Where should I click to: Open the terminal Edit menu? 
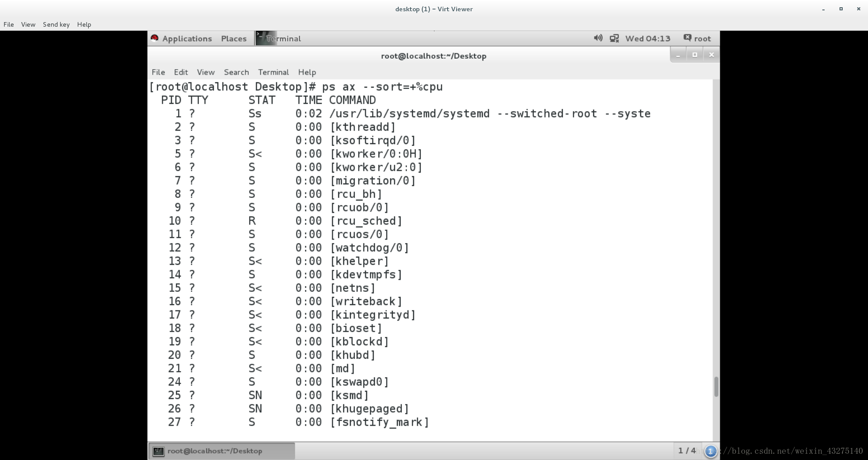tap(181, 72)
